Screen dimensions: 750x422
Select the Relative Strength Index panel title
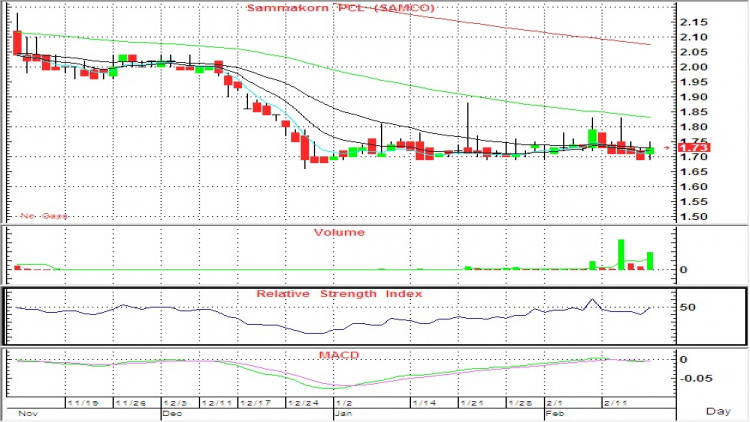339,294
